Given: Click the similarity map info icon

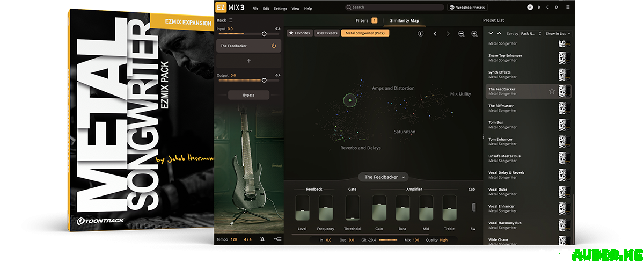Looking at the screenshot, I should click(x=420, y=33).
